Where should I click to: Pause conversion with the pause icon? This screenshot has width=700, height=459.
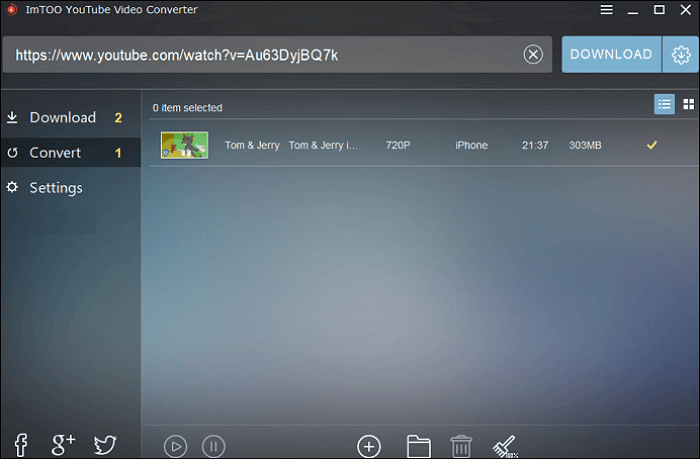coord(213,446)
